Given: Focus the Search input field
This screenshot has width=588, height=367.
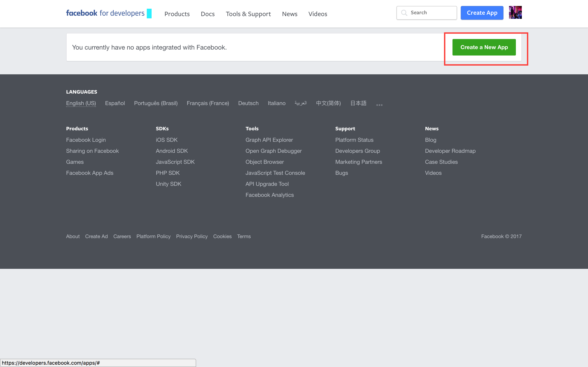Looking at the screenshot, I should point(431,13).
